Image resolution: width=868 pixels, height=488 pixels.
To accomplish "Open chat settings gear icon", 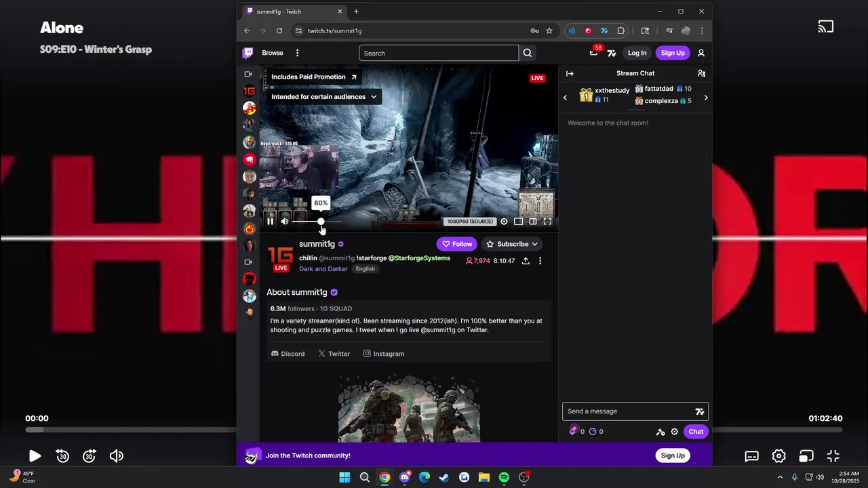I will point(674,432).
